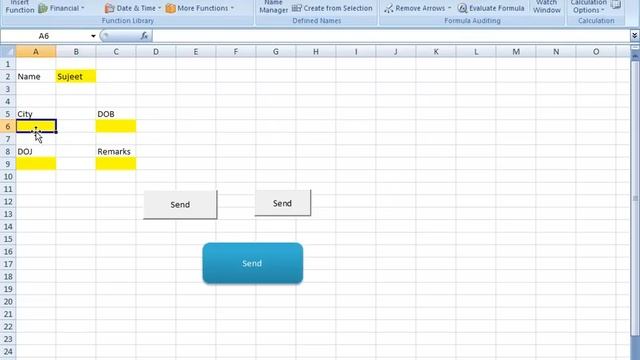This screenshot has height=360, width=640.
Task: Click the smaller gray Send button
Action: pos(282,203)
